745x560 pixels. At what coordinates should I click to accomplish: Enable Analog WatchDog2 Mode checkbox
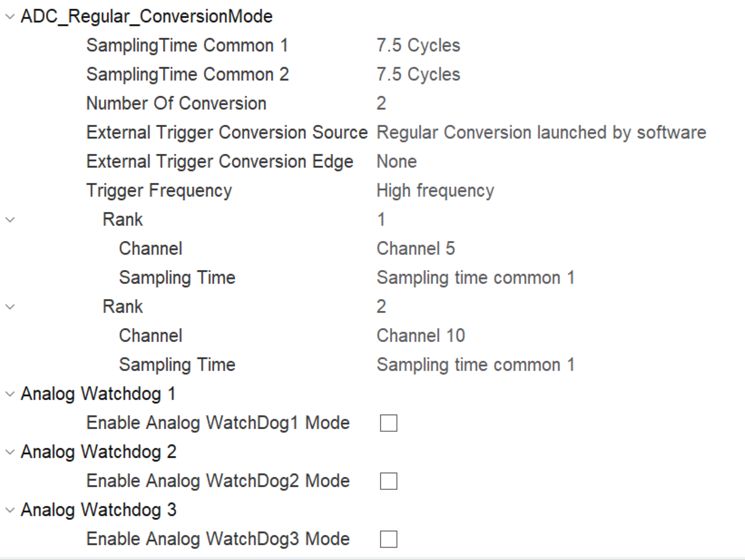388,481
